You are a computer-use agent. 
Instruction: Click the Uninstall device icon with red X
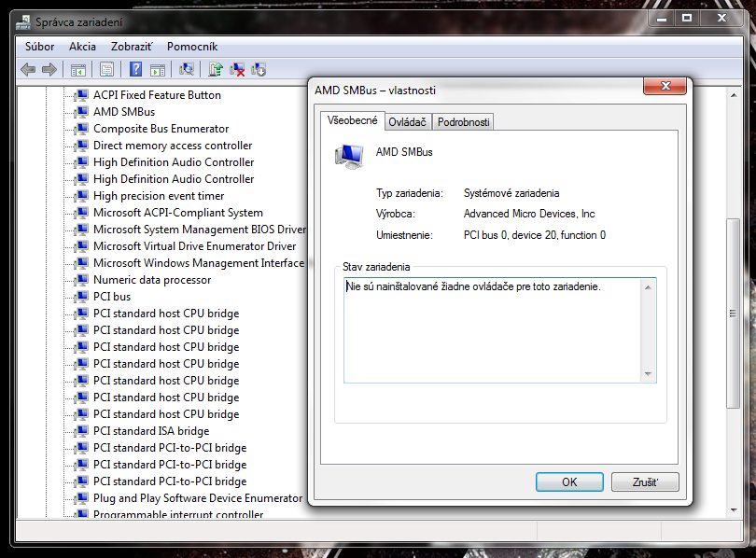tap(237, 69)
